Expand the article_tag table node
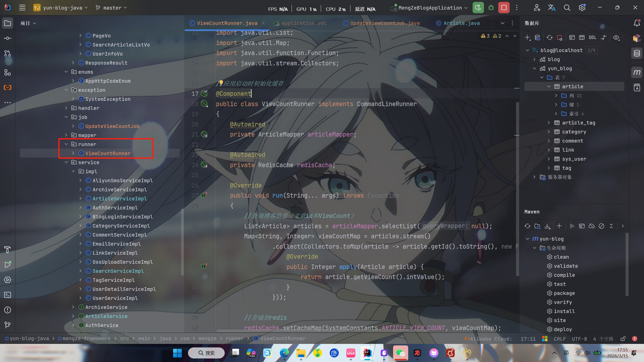 tap(549, 123)
